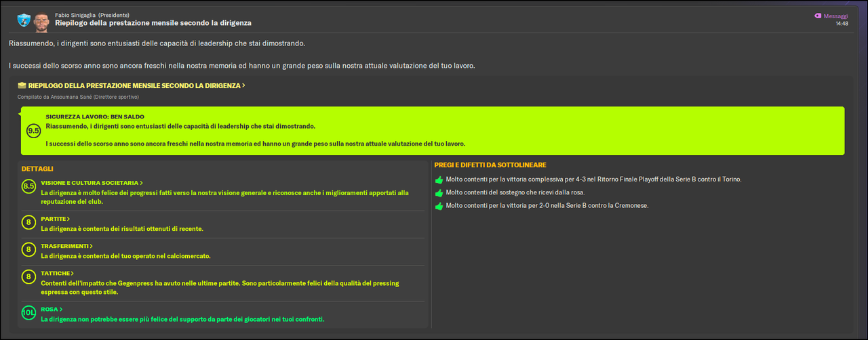Click thumbs-up icon for Torino playoff victory

[x=439, y=179]
